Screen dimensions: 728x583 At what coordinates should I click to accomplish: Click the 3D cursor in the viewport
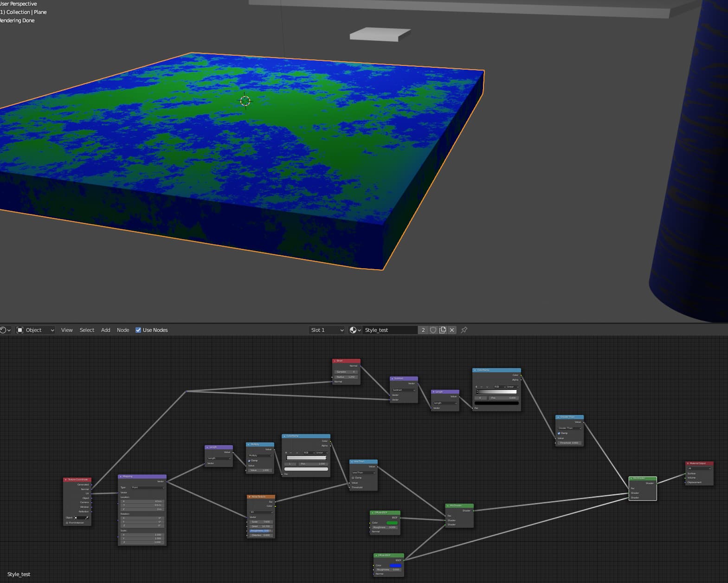coord(245,100)
